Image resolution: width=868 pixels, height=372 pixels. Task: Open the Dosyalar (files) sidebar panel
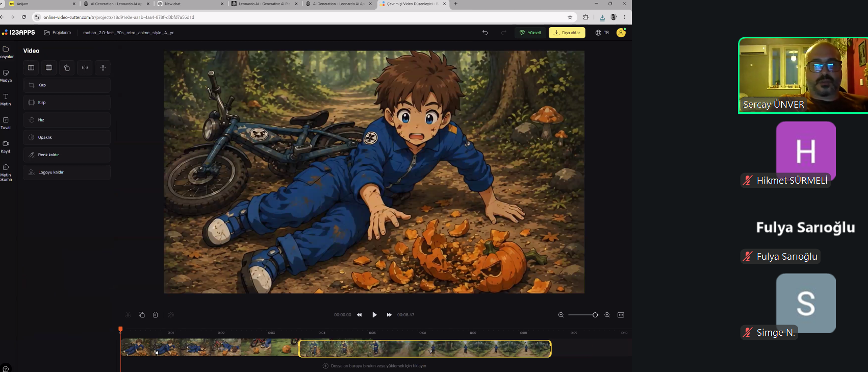click(x=6, y=52)
